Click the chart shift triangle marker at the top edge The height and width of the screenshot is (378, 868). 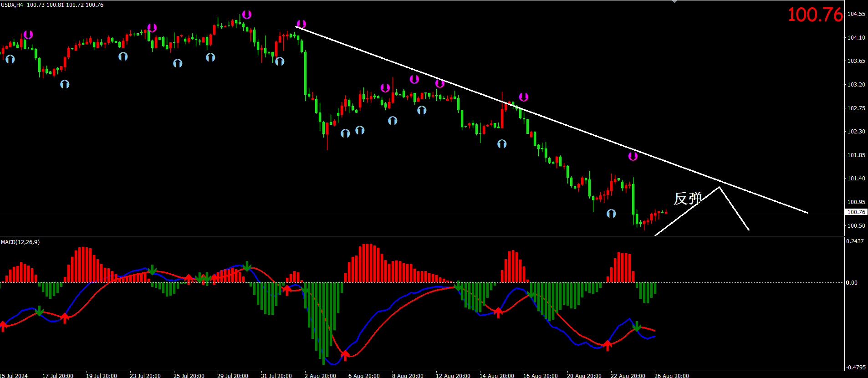tap(675, 2)
